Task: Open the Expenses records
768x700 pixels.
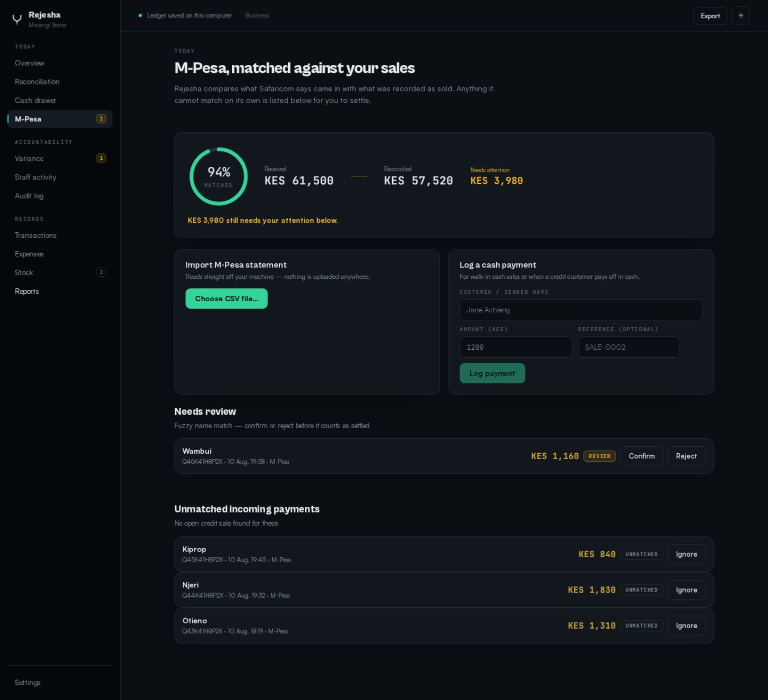Action: coord(60,254)
